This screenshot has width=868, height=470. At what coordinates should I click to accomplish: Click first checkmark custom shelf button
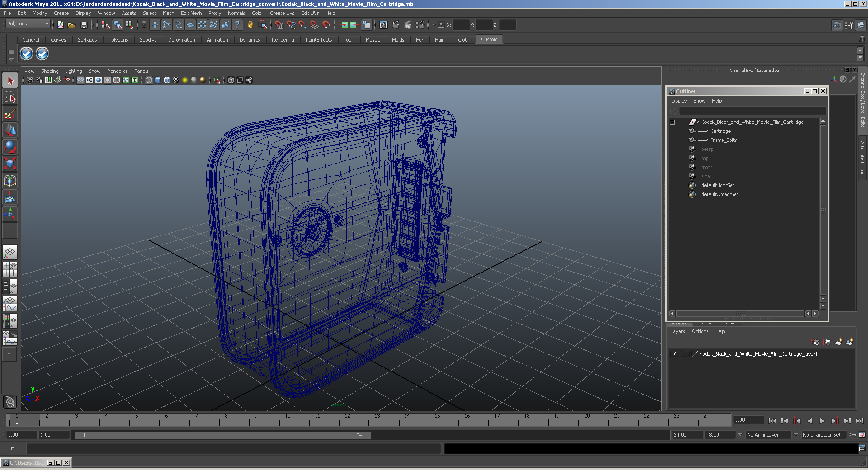27,54
